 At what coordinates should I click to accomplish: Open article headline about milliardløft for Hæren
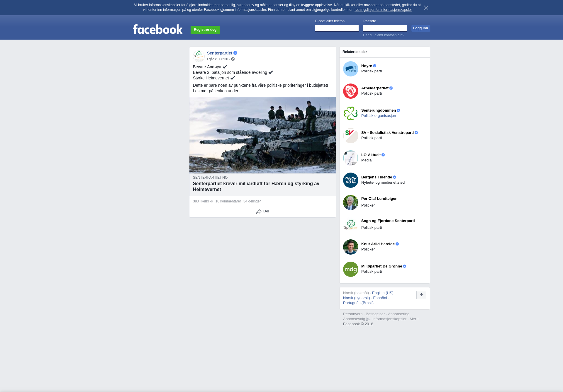[256, 186]
